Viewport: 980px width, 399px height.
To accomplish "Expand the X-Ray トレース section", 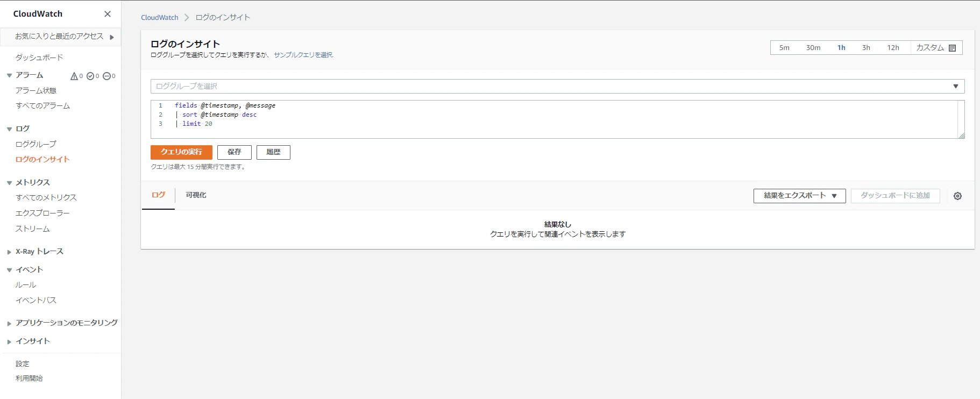I will tap(9, 252).
